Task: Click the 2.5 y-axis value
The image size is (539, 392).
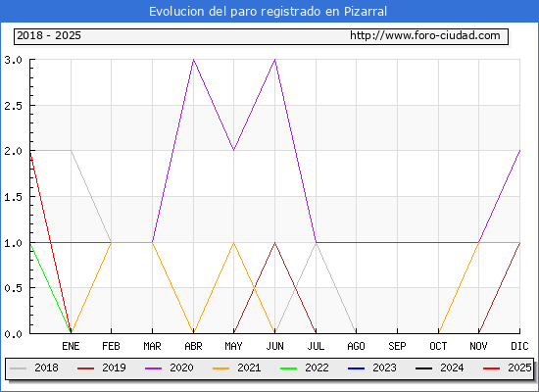Action: [x=13, y=106]
